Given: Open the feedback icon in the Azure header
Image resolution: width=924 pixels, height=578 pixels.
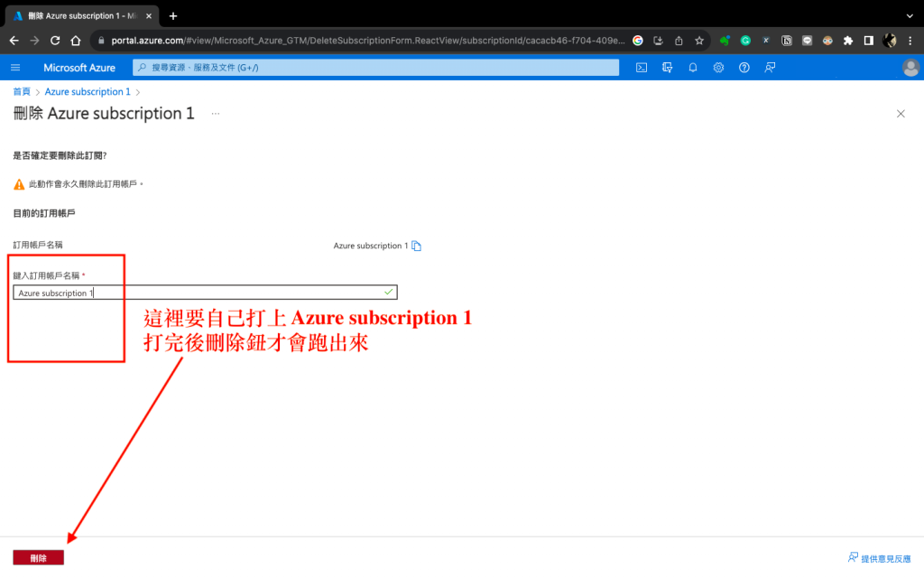Looking at the screenshot, I should click(x=770, y=68).
